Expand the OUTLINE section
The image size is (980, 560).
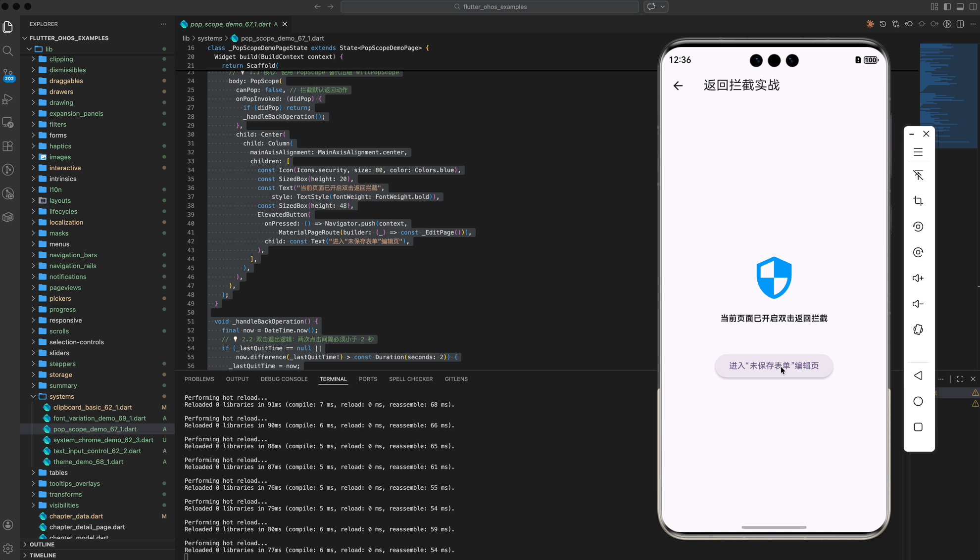pyautogui.click(x=42, y=544)
